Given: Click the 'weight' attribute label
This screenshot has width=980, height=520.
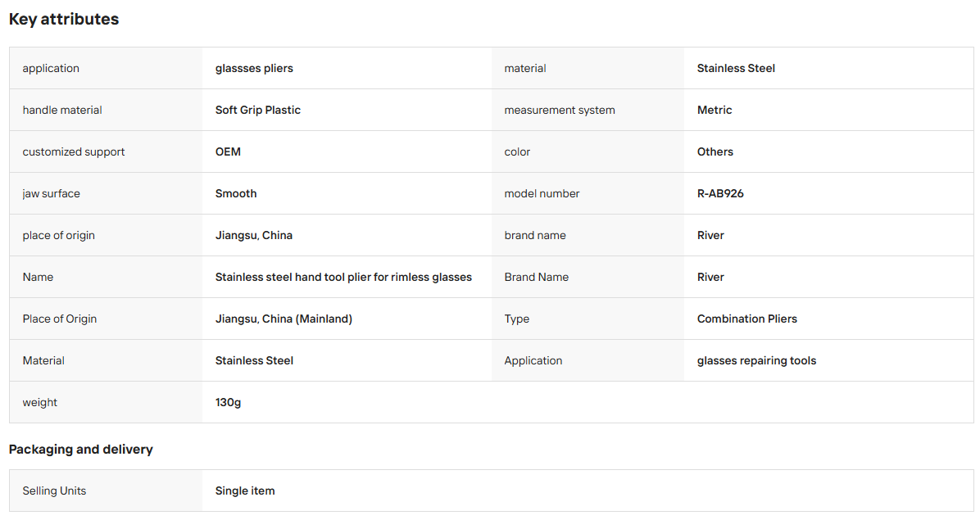Looking at the screenshot, I should tap(39, 403).
